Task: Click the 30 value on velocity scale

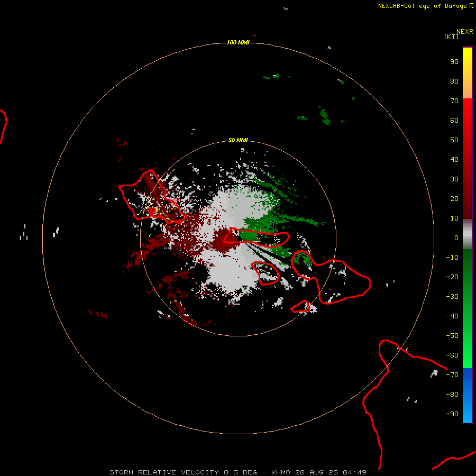Action: click(x=454, y=179)
